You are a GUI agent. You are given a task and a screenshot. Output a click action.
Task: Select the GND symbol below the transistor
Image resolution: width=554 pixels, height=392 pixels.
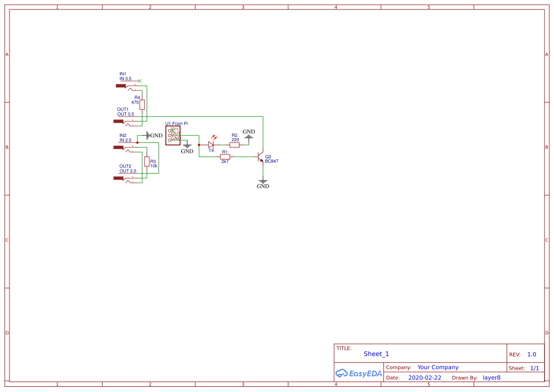click(x=263, y=180)
